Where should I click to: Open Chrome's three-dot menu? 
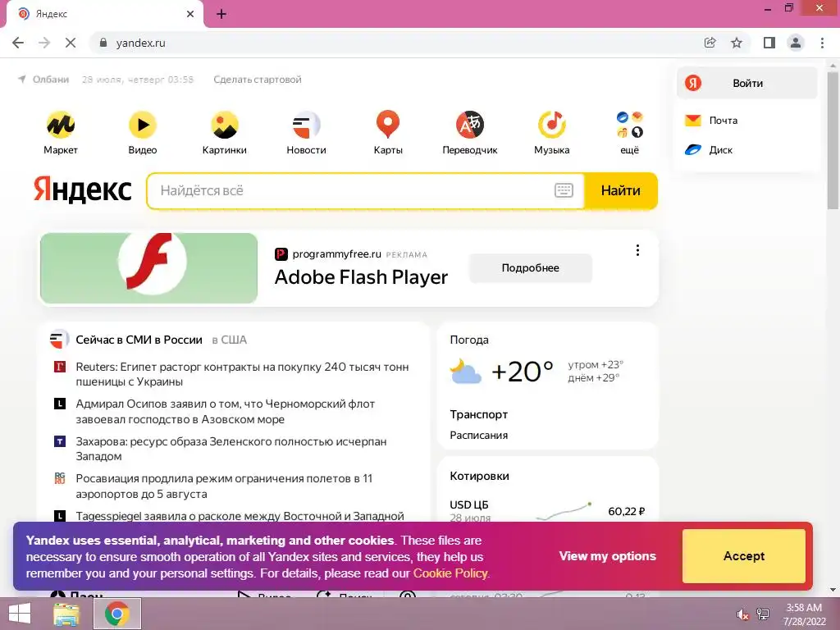tap(822, 43)
